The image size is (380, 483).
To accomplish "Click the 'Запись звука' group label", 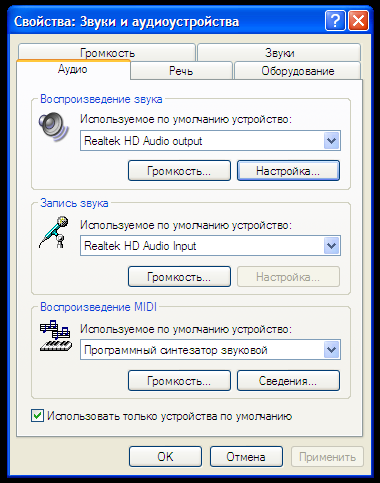I will [x=74, y=203].
